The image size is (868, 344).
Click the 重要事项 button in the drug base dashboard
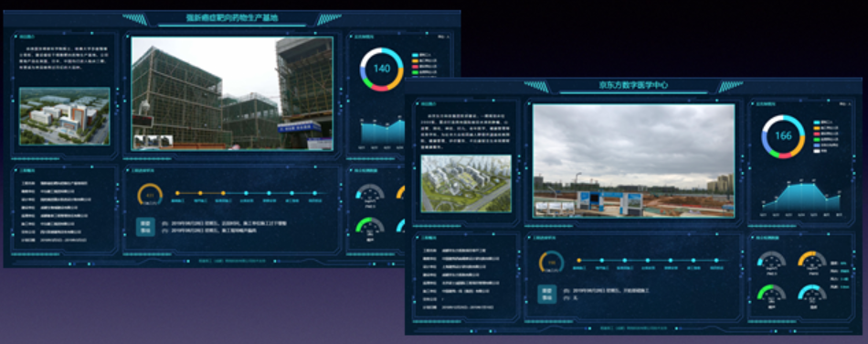pos(145,227)
